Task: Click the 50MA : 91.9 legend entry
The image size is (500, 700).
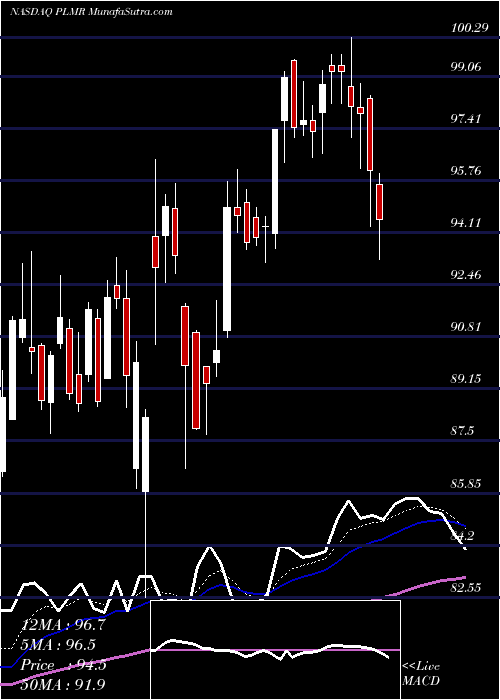Action: [63, 684]
